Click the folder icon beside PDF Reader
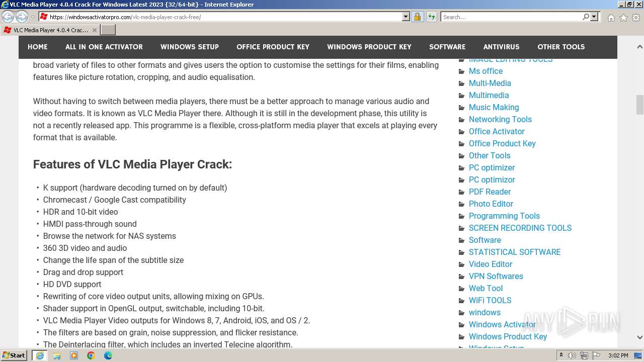Viewport: 644px width, 362px height. [x=462, y=192]
